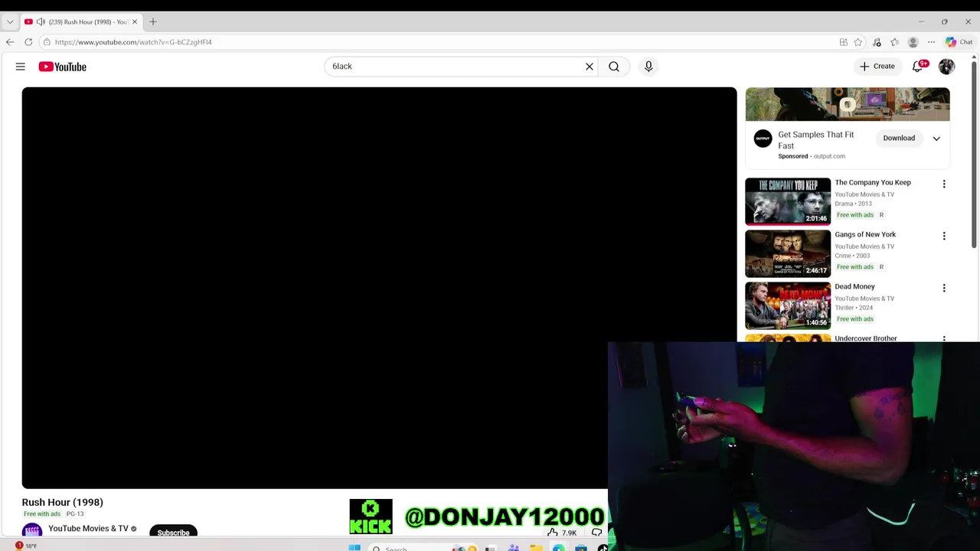This screenshot has width=980, height=551.
Task: Open the Output ad banner image
Action: (848, 104)
